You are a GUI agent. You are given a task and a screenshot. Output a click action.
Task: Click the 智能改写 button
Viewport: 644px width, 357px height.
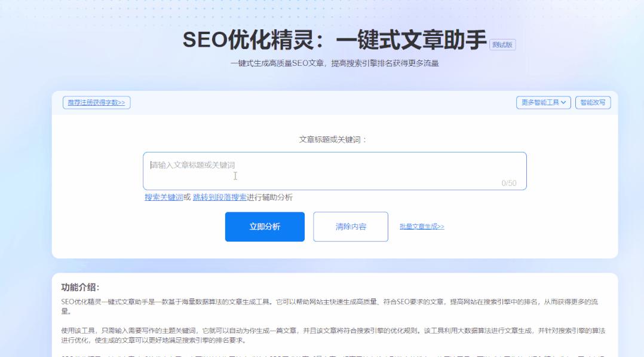(592, 102)
